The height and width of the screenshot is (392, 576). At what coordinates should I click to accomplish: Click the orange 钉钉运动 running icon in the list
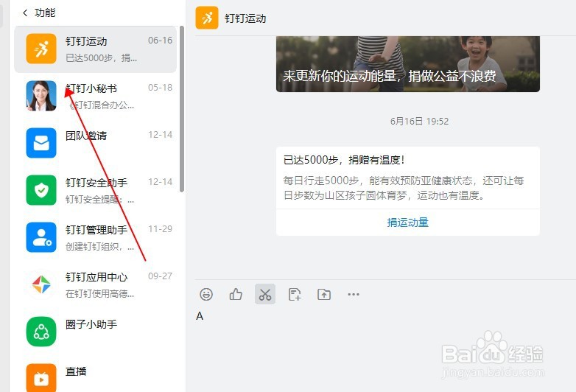pyautogui.click(x=41, y=49)
